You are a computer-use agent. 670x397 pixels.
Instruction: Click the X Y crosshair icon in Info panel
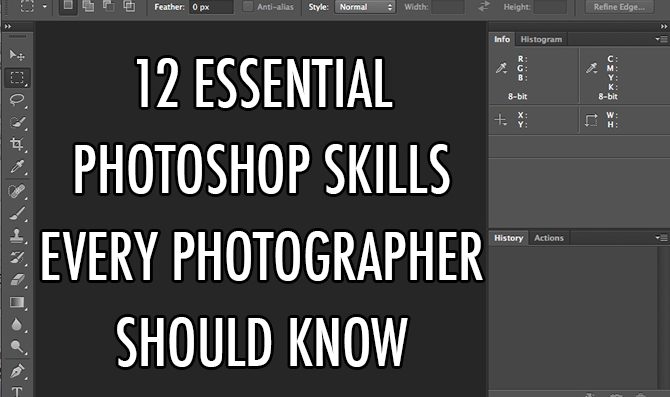coord(500,120)
